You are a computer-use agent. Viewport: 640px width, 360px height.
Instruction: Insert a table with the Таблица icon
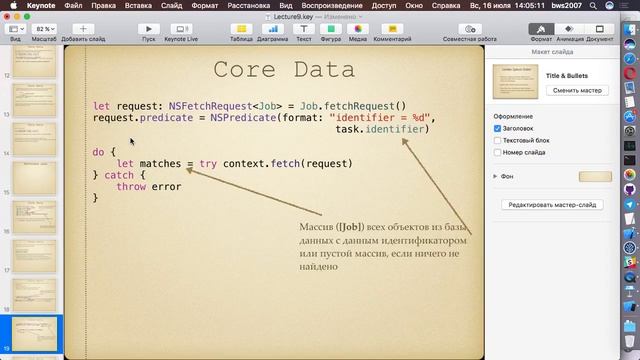[241, 29]
